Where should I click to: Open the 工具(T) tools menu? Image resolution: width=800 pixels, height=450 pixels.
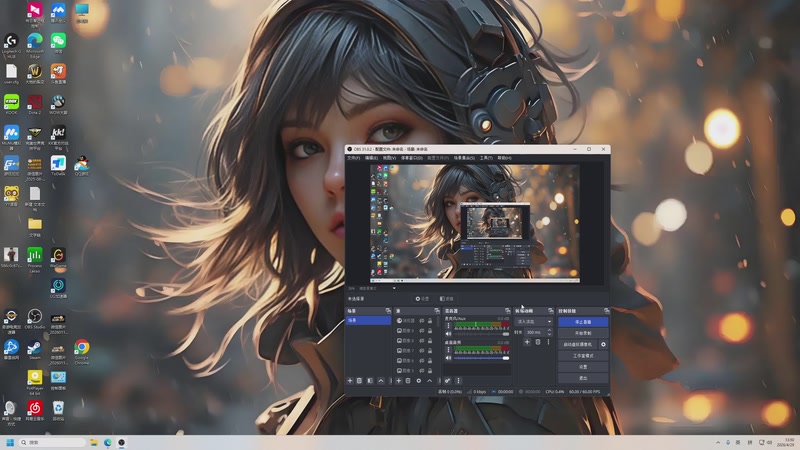[x=486, y=158]
